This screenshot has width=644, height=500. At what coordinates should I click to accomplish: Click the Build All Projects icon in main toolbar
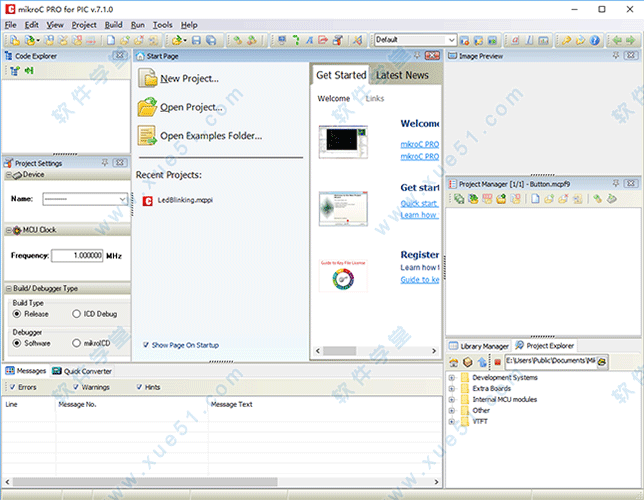pos(252,40)
